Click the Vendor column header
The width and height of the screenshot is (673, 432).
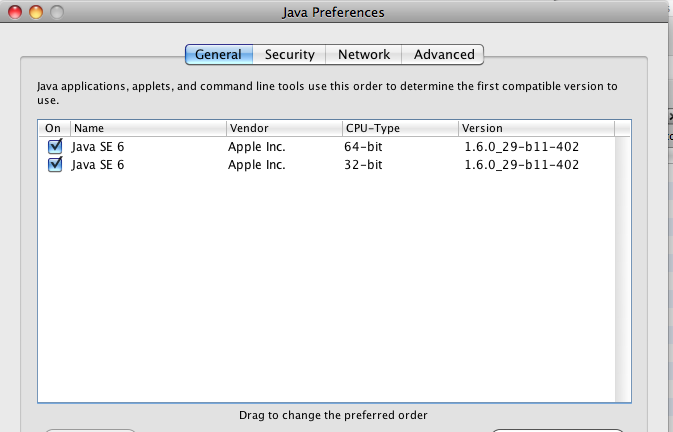click(282, 128)
